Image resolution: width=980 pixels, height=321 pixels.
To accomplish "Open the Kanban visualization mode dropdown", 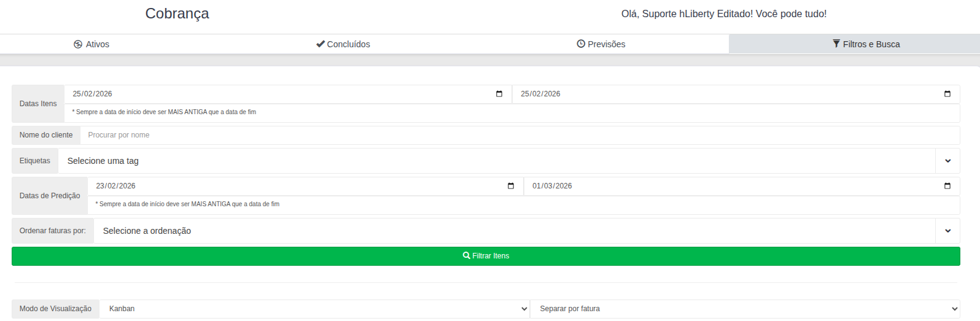I will pos(314,309).
